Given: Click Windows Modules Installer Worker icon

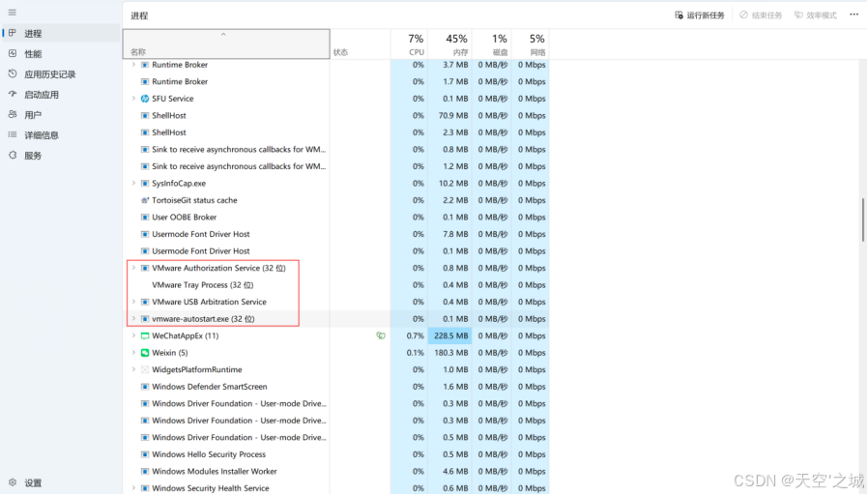Looking at the screenshot, I should tap(145, 471).
